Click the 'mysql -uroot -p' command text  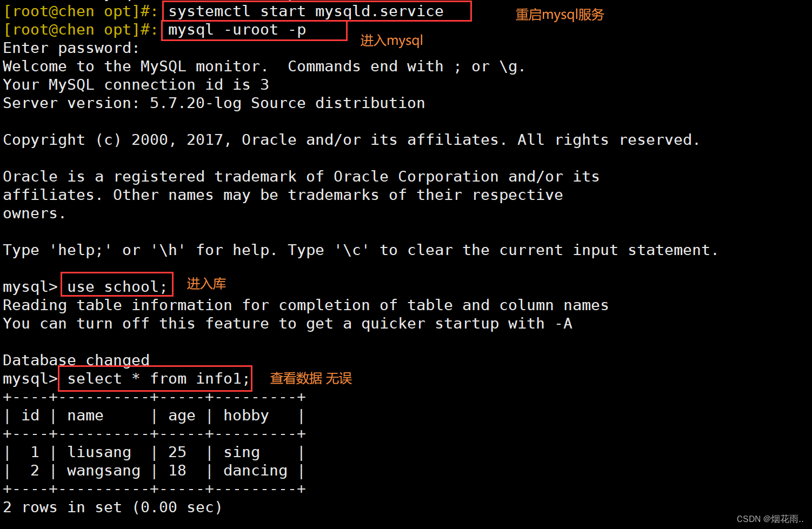[x=237, y=30]
